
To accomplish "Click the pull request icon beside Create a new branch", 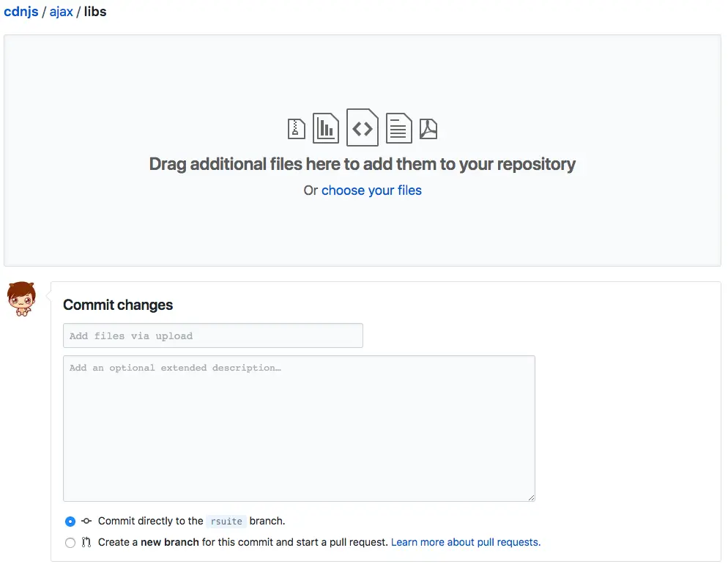I will coord(86,542).
